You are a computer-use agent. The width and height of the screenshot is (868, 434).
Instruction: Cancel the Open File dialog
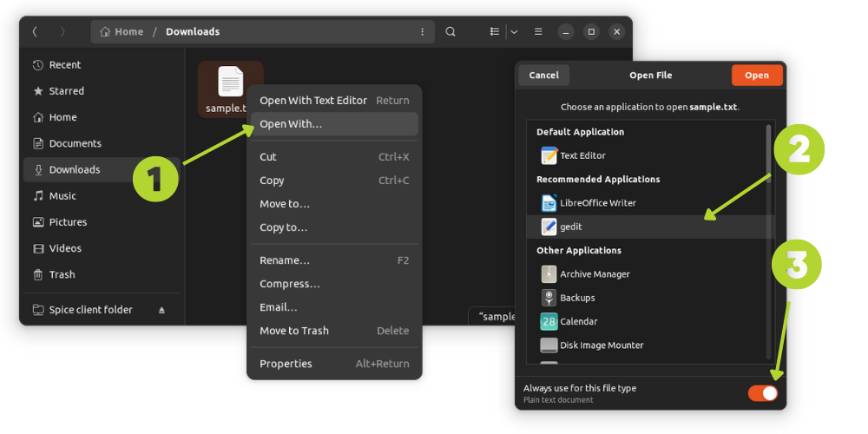544,76
